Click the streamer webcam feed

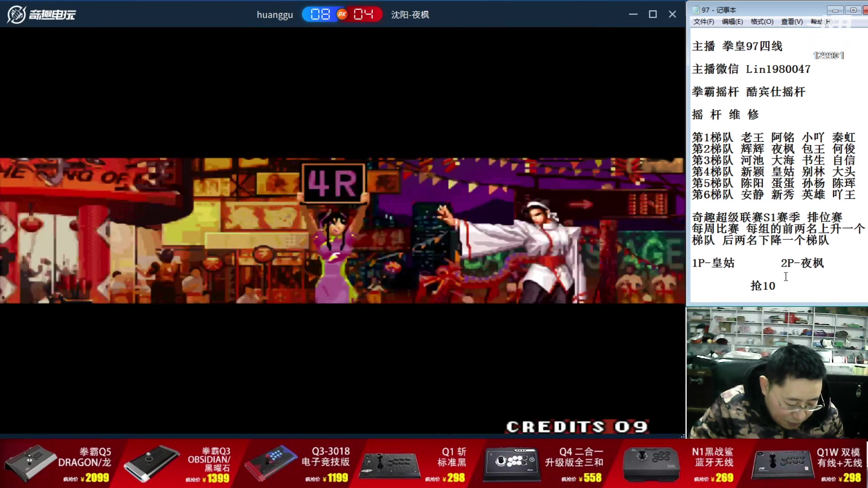click(777, 373)
